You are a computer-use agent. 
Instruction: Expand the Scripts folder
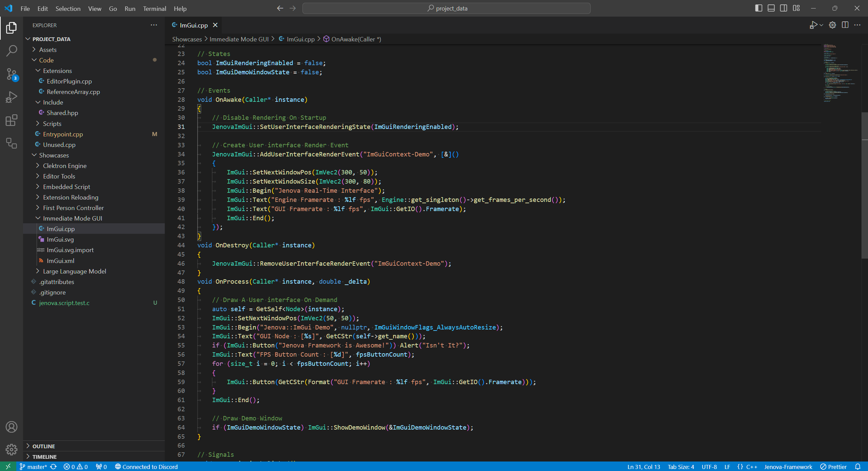point(94,124)
